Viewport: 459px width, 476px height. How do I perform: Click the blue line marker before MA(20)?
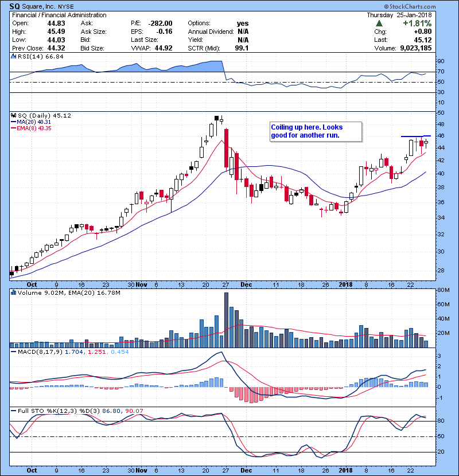pyautogui.click(x=13, y=122)
